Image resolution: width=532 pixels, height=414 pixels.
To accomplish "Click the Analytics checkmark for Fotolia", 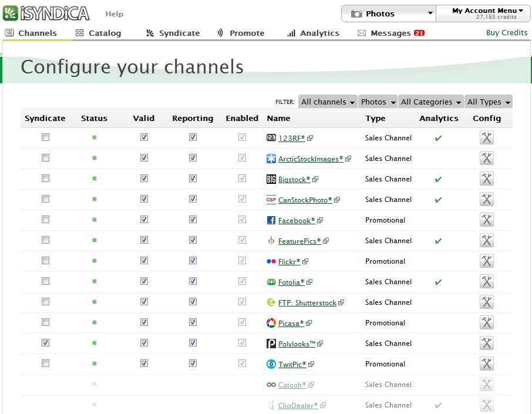I will click(439, 282).
